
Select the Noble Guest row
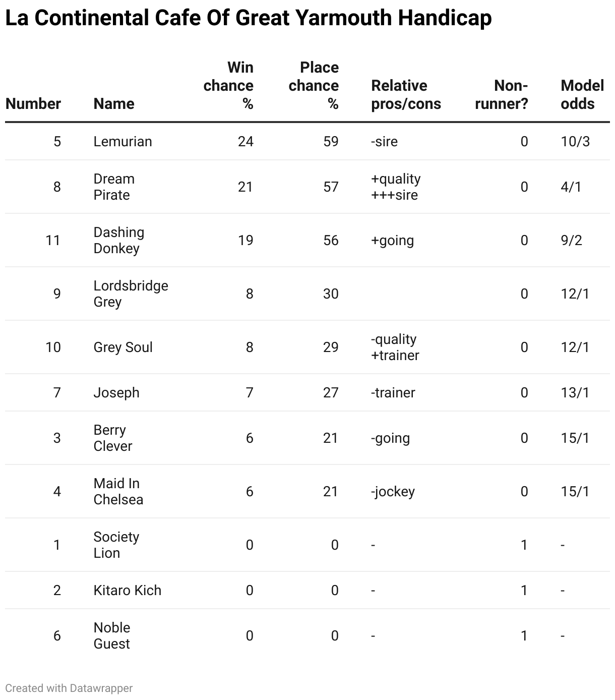(x=307, y=635)
